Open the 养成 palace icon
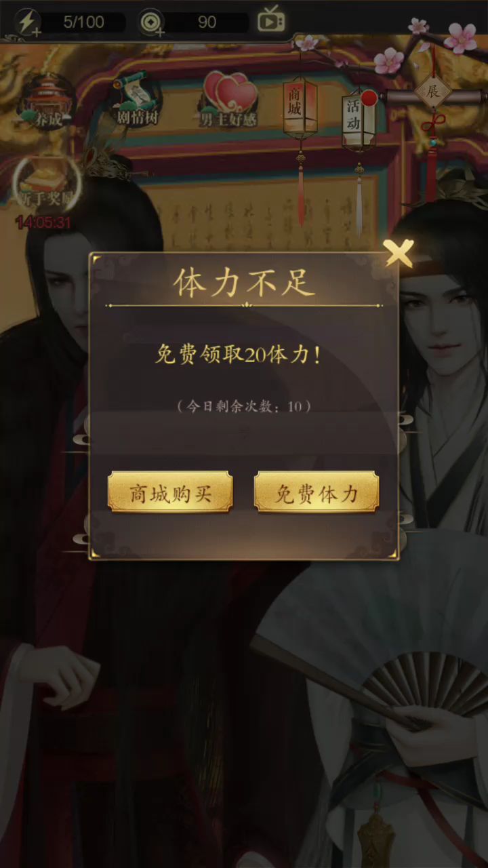Viewport: 488px width, 868px height. 46,102
